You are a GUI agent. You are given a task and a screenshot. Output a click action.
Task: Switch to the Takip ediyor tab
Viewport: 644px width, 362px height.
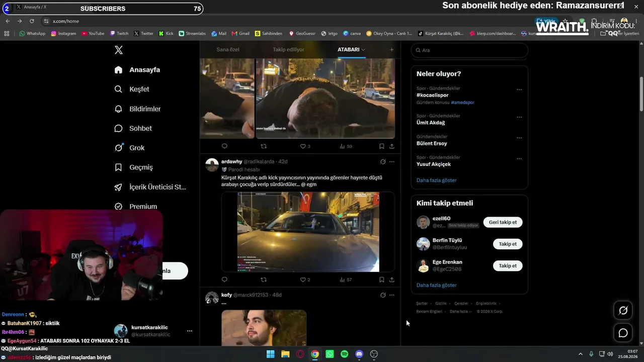click(x=288, y=50)
